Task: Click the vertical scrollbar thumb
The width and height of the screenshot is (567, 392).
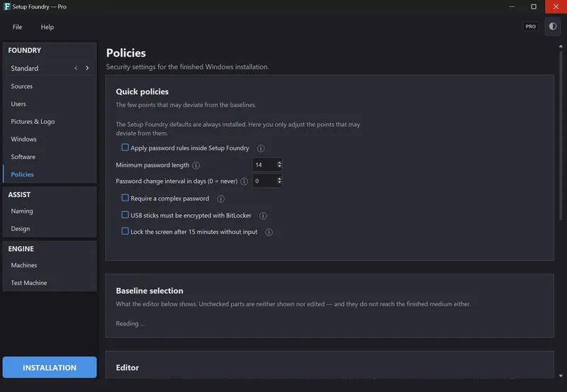Action: 561,135
